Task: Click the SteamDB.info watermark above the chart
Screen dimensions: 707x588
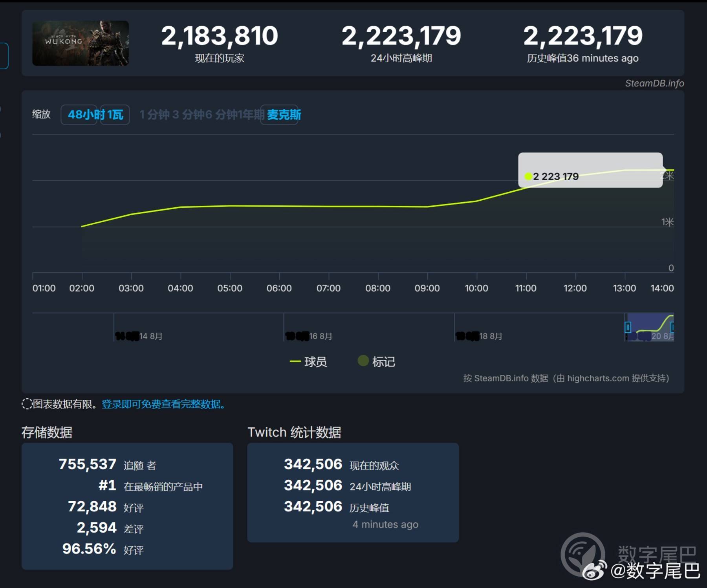Action: 654,83
